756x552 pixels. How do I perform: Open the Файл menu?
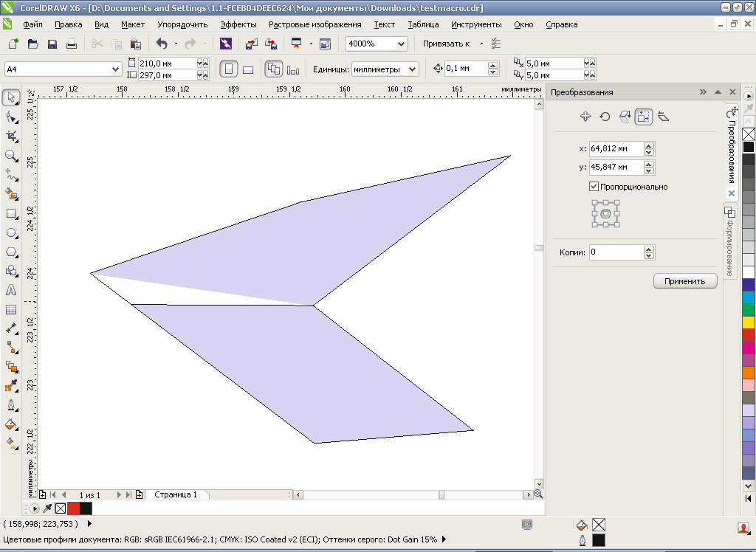click(x=32, y=24)
